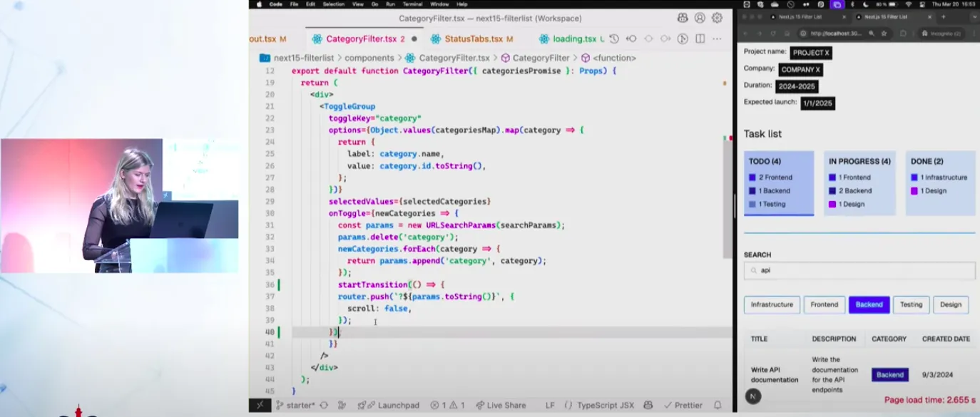This screenshot has width=980, height=417.
Task: Open the notifications bell in status bar
Action: 717,405
